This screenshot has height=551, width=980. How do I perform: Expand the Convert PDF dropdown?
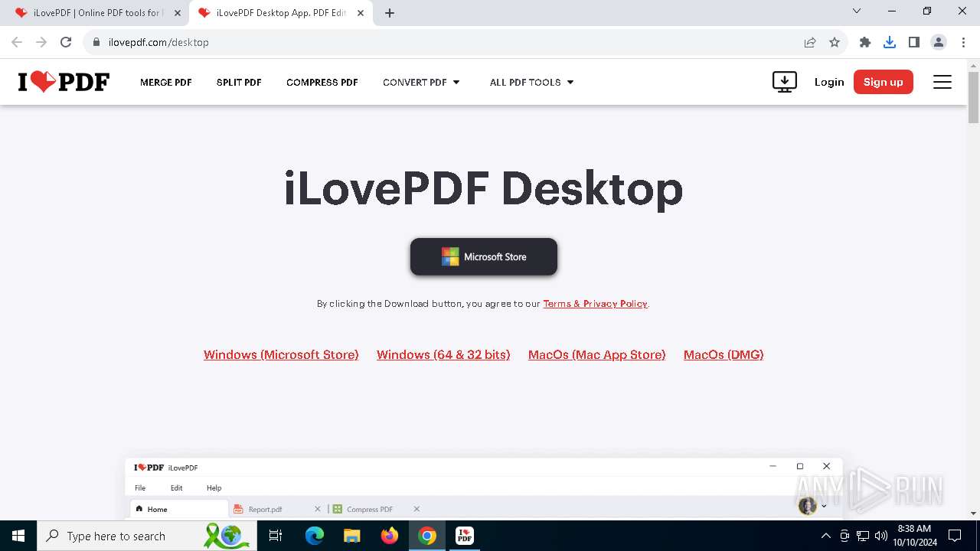point(422,82)
